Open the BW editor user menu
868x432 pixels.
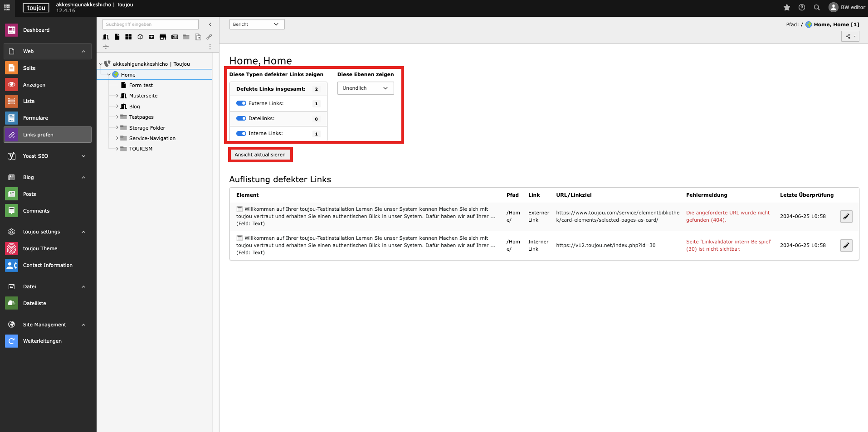click(847, 8)
